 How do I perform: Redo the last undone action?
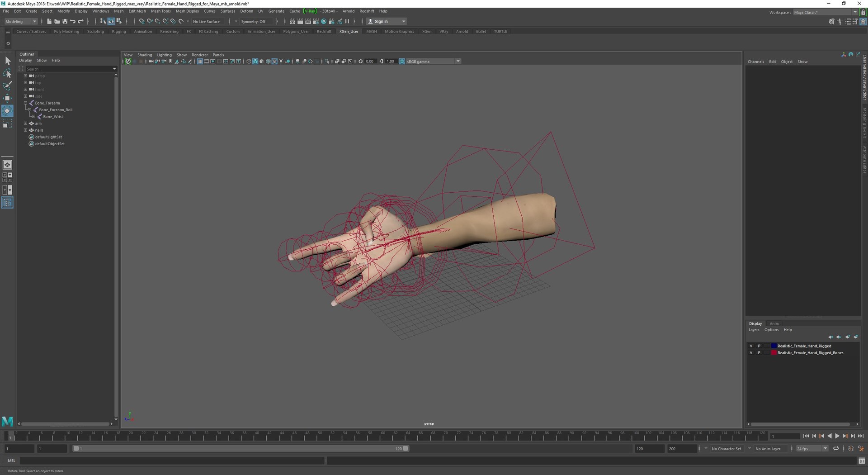pos(81,21)
